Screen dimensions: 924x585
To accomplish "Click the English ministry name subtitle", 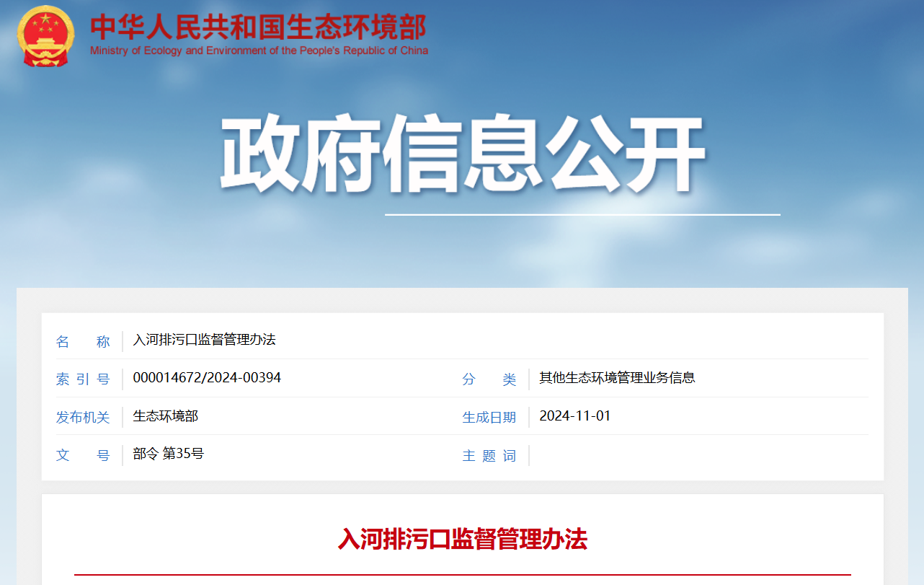I will [x=259, y=50].
